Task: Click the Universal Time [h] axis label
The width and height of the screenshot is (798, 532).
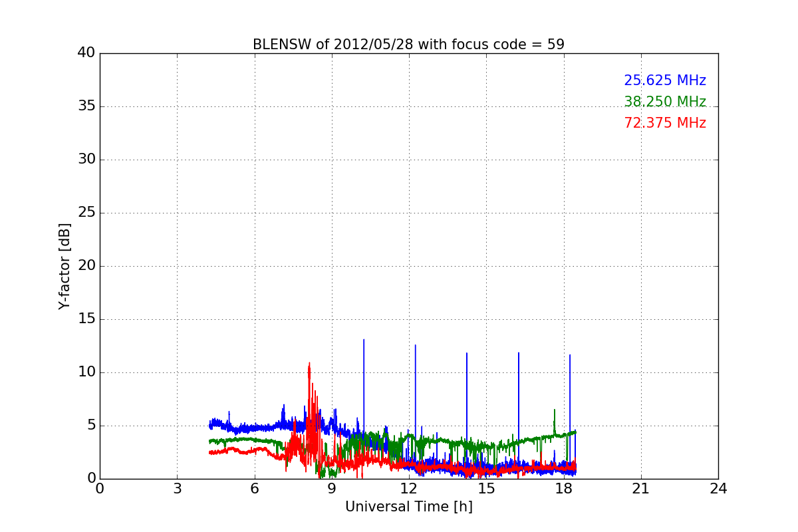Action: [409, 507]
